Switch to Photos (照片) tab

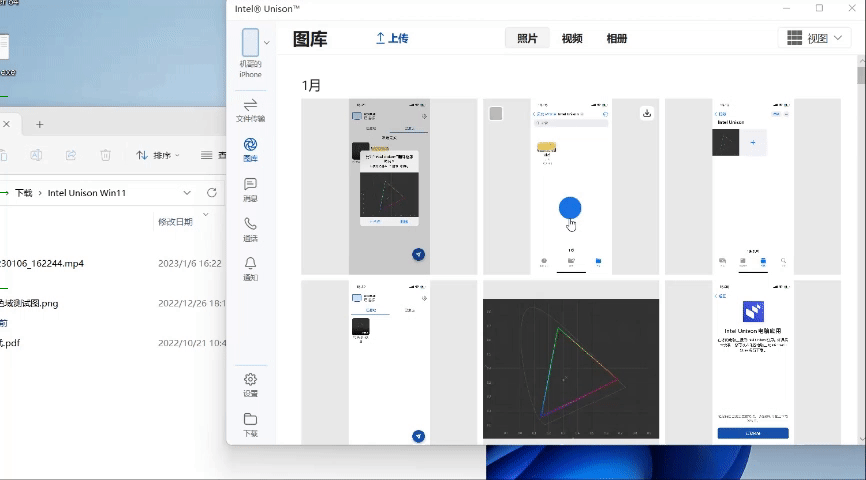[527, 38]
